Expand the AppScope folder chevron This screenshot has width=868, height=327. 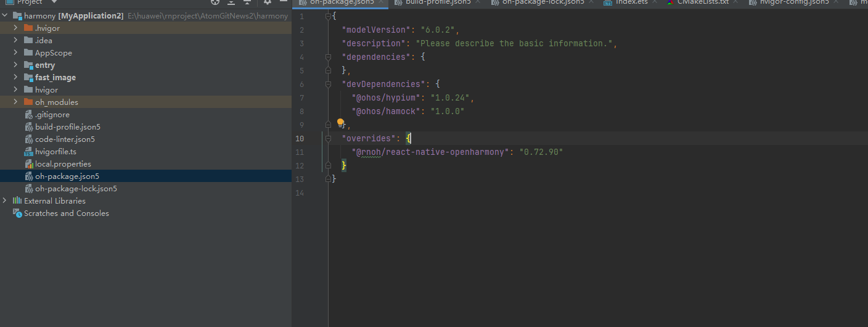pyautogui.click(x=15, y=53)
